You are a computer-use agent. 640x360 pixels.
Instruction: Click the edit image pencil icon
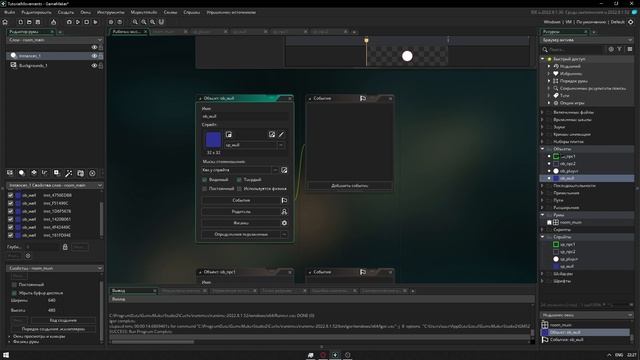click(x=281, y=134)
